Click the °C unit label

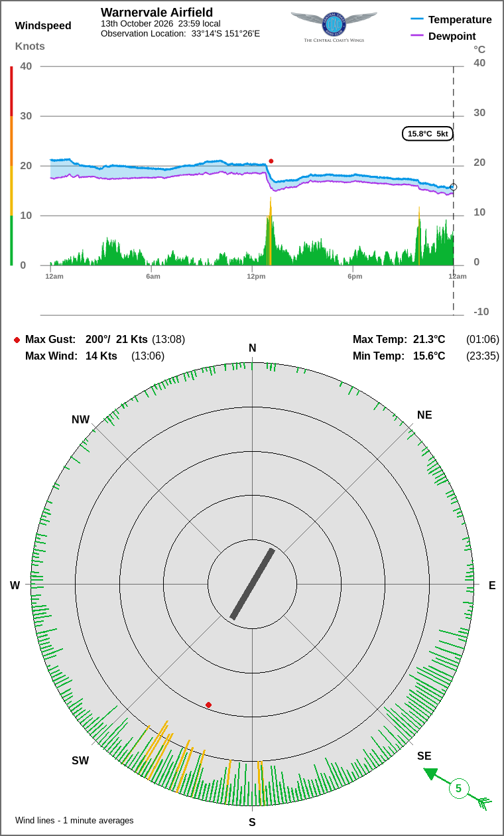[479, 50]
